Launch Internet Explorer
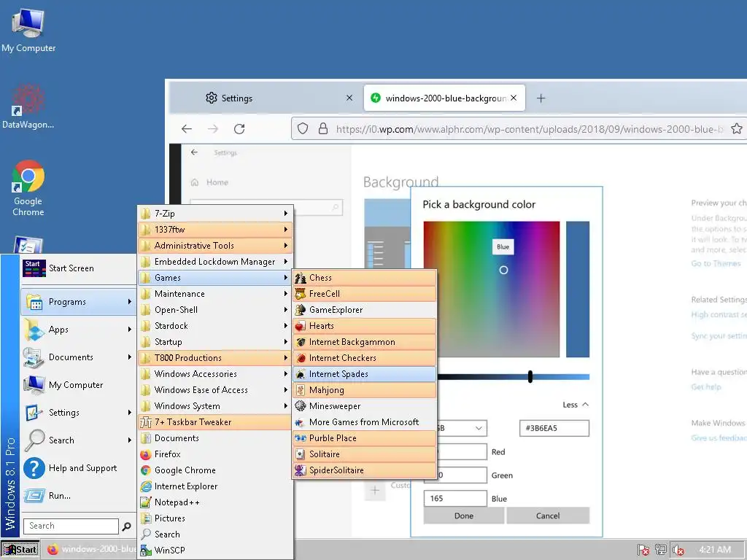The image size is (747, 560). pos(215,486)
